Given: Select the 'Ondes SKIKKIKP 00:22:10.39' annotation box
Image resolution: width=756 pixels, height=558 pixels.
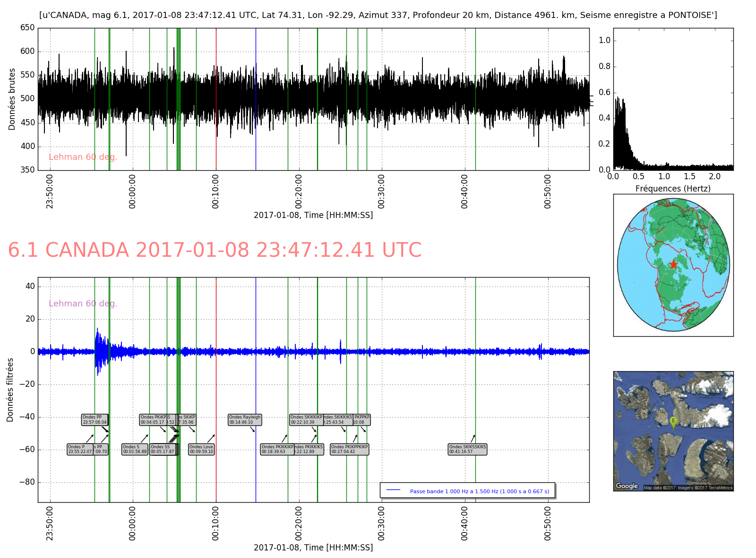Looking at the screenshot, I should tap(306, 420).
